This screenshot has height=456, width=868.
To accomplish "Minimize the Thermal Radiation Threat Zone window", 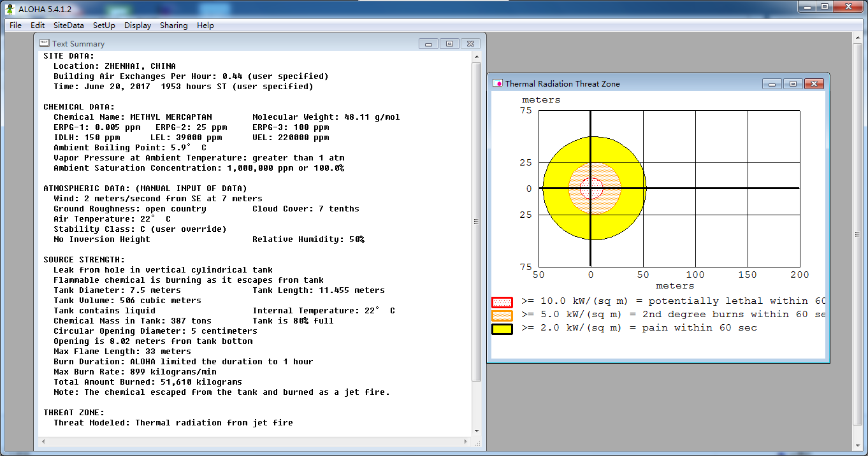I will coord(772,84).
